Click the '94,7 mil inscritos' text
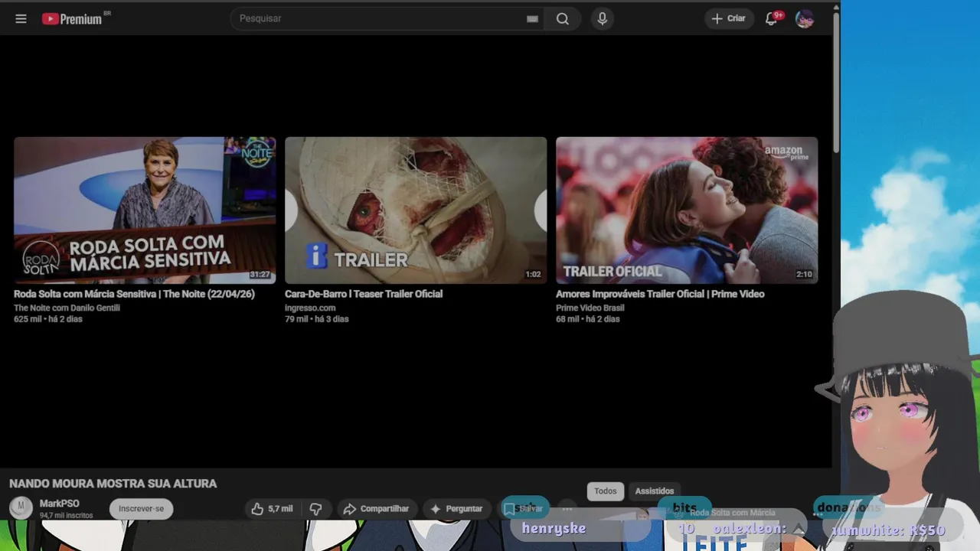Screen dimensions: 980x551 pyautogui.click(x=66, y=516)
